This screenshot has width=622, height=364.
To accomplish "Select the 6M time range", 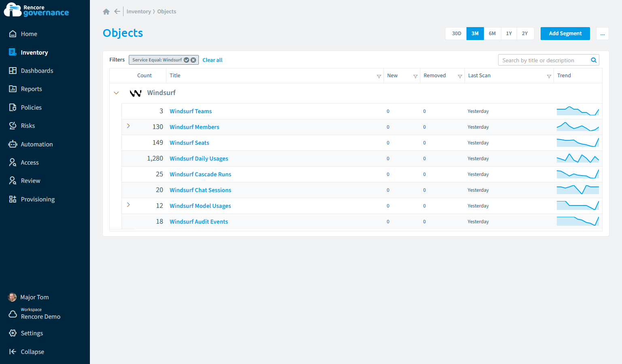I will click(492, 34).
